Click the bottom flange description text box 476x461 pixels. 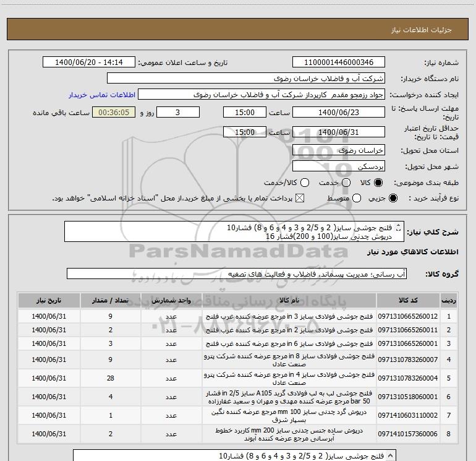pos(234,455)
